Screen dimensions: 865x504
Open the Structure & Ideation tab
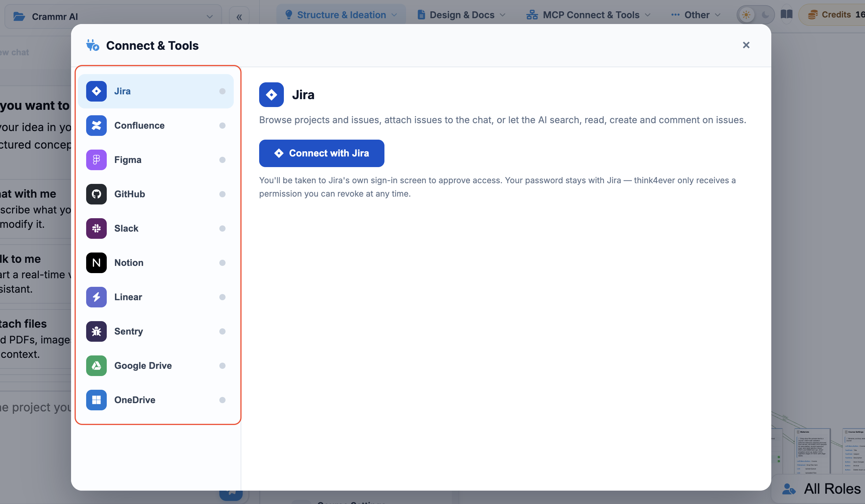341,15
